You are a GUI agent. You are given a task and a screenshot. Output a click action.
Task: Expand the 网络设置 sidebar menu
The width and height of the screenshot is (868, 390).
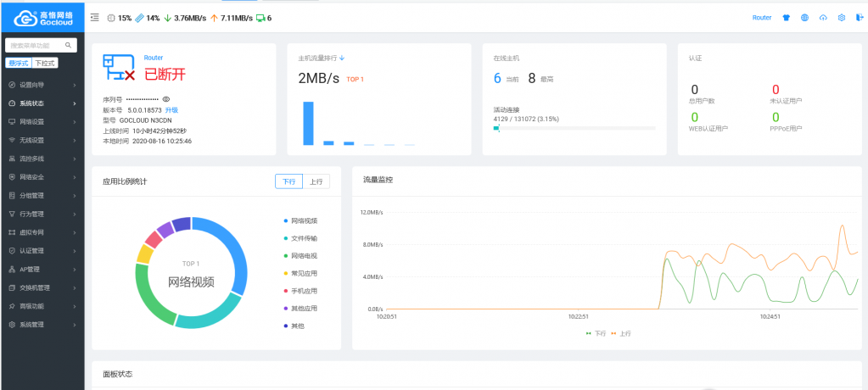42,121
